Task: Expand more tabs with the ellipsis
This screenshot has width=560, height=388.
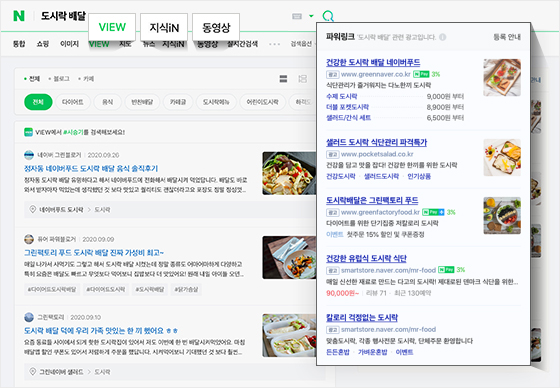Action: pyautogui.click(x=274, y=44)
